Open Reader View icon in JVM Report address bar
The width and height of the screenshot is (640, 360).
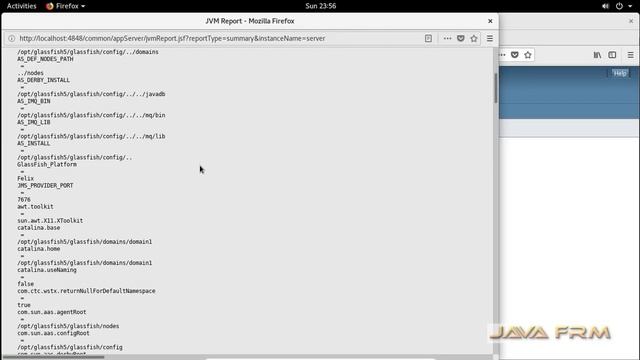(x=428, y=38)
